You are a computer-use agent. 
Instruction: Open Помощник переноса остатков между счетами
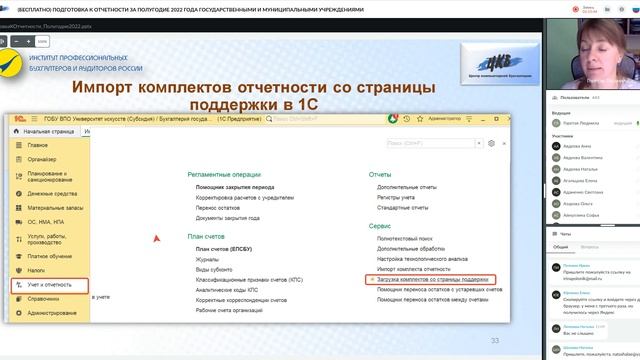[x=432, y=300]
